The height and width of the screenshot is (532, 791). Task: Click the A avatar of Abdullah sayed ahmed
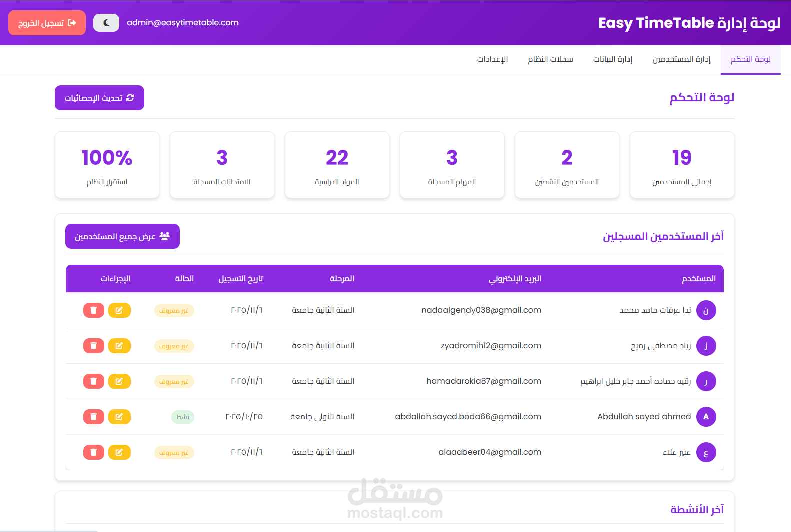[x=706, y=417]
